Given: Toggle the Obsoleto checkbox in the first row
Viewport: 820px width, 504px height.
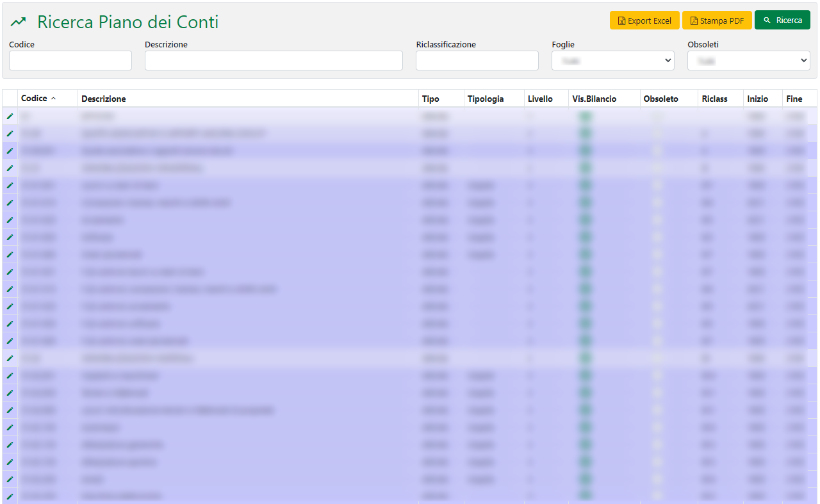Looking at the screenshot, I should 657,117.
